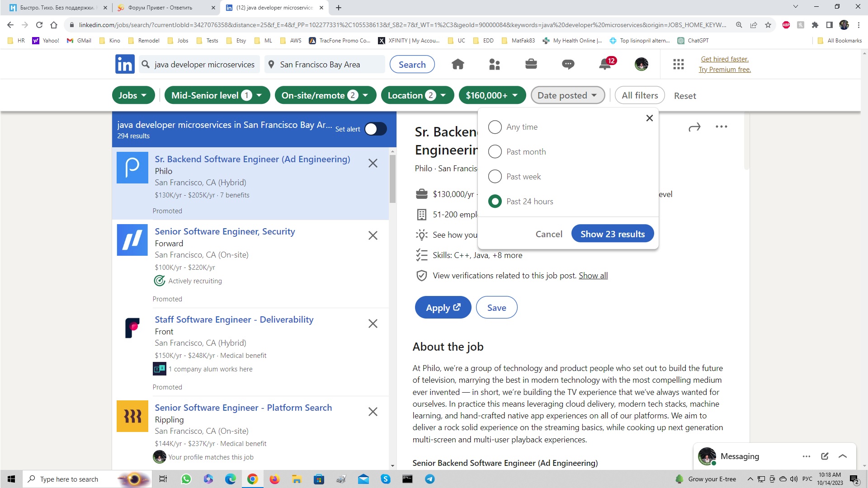Dismiss Senior Software Engineer - Platform Search card

(x=373, y=412)
